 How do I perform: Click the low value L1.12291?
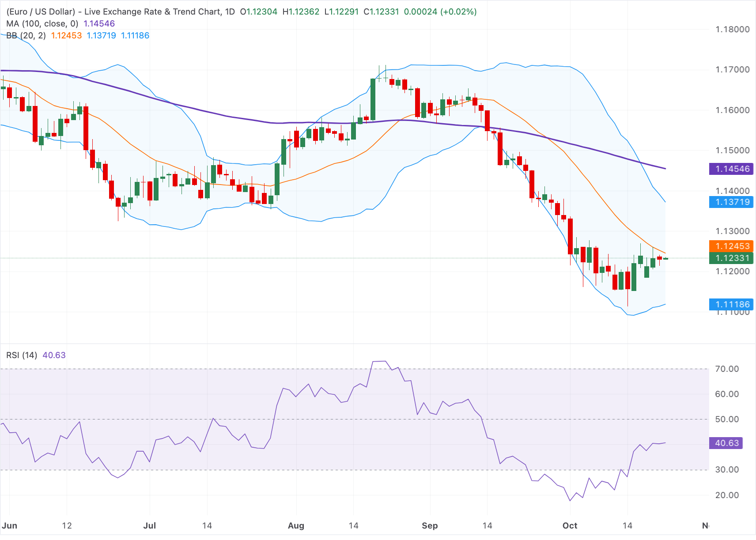[341, 12]
